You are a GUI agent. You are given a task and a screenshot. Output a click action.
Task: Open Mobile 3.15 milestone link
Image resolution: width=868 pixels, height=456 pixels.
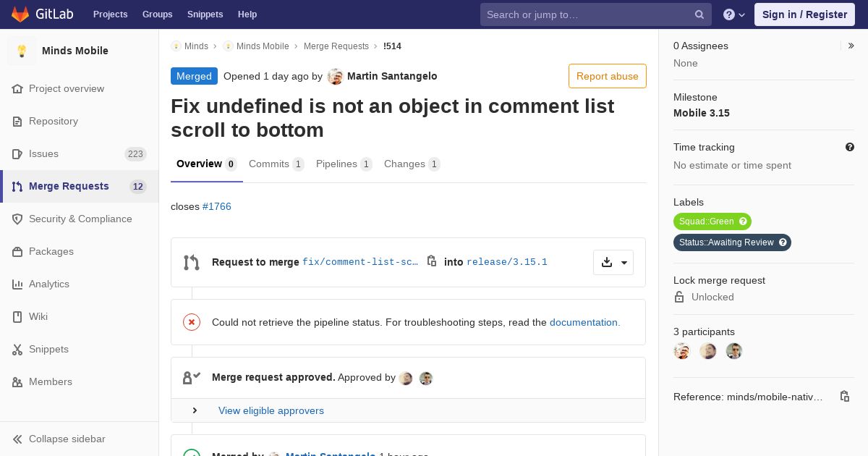pyautogui.click(x=702, y=113)
